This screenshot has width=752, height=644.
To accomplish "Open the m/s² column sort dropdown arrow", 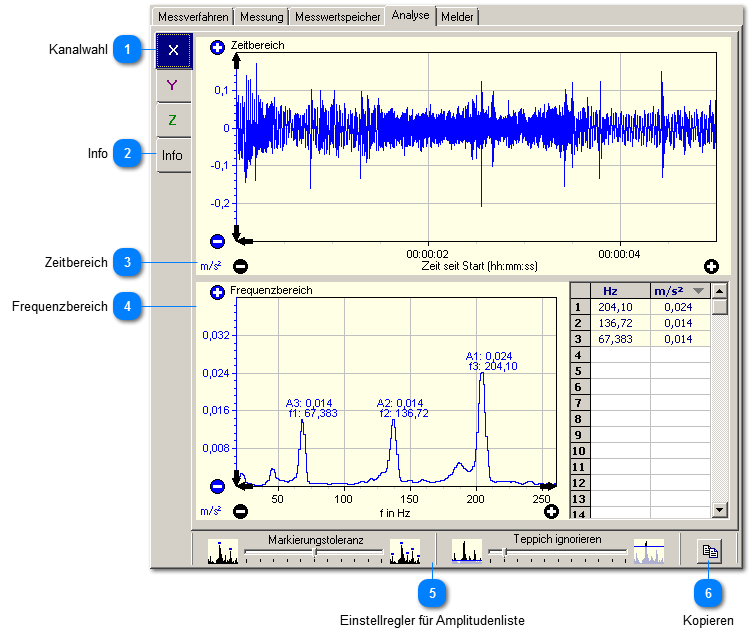I will tap(698, 291).
